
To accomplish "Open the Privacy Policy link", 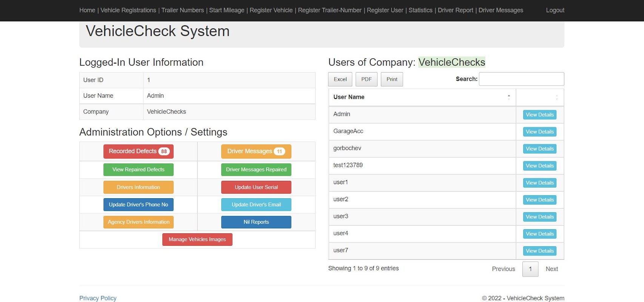I will 98,298.
